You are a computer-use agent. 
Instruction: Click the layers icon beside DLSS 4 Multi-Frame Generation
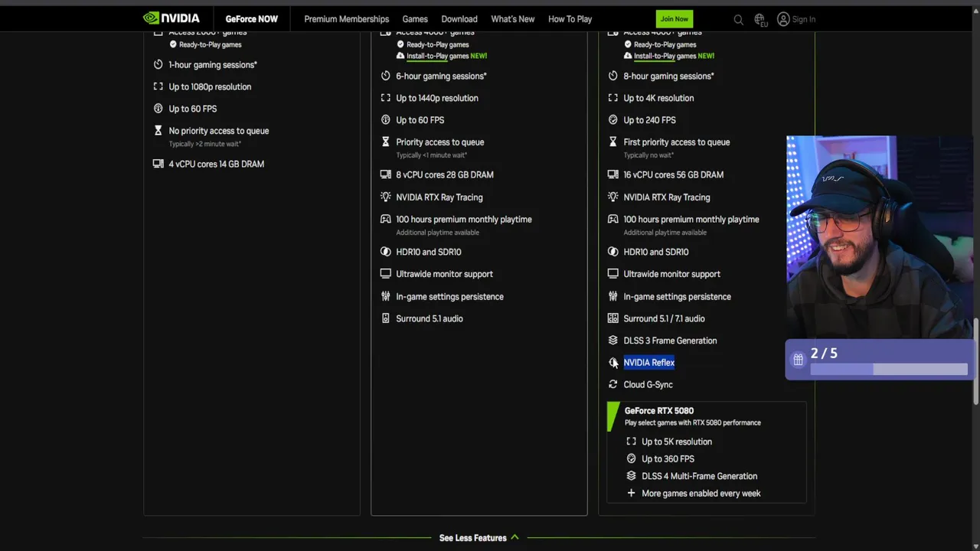tap(631, 476)
